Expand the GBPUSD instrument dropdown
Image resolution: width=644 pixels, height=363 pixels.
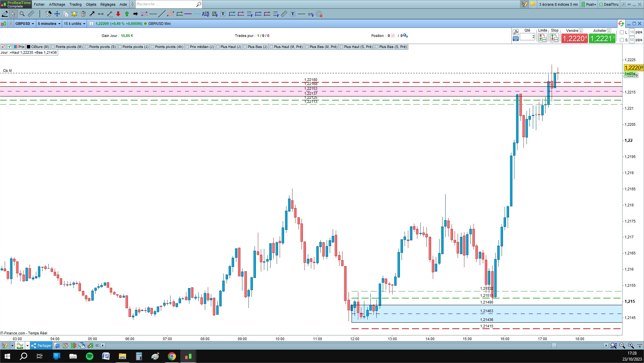point(25,24)
